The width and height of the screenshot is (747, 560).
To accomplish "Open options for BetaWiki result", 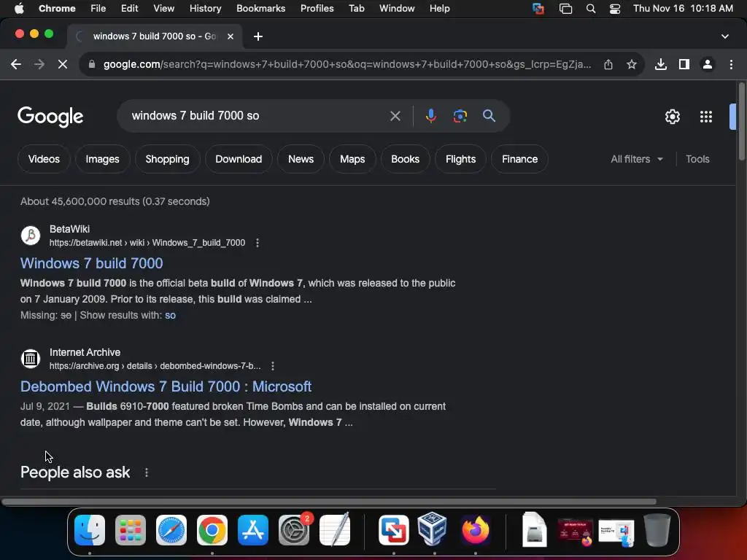I will (x=258, y=243).
